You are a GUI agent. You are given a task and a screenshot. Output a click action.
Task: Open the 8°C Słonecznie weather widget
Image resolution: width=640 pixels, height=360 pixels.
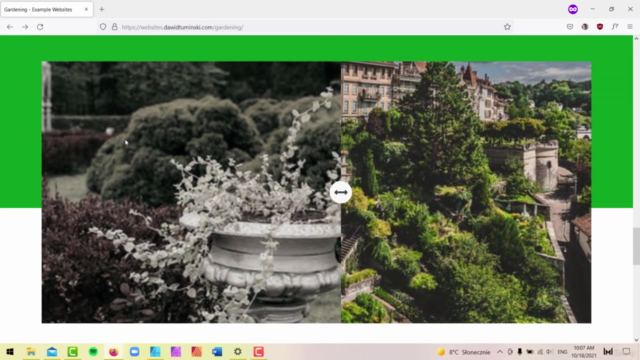click(x=463, y=352)
